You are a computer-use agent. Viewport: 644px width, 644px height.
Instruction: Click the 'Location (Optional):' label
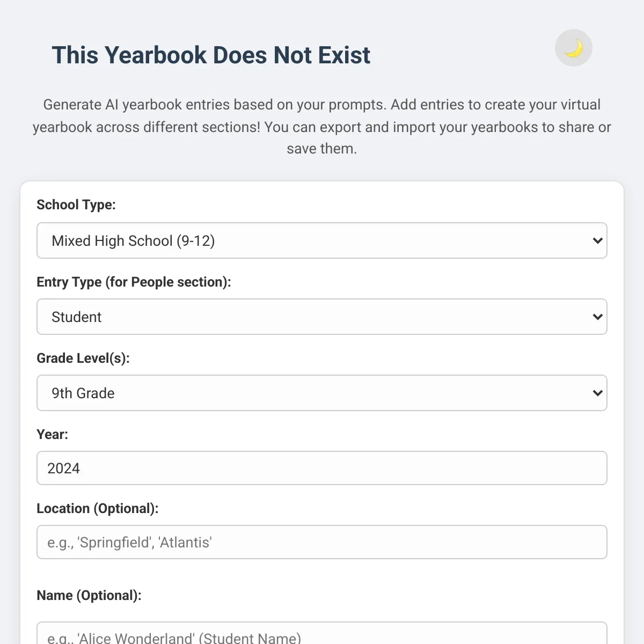[98, 508]
